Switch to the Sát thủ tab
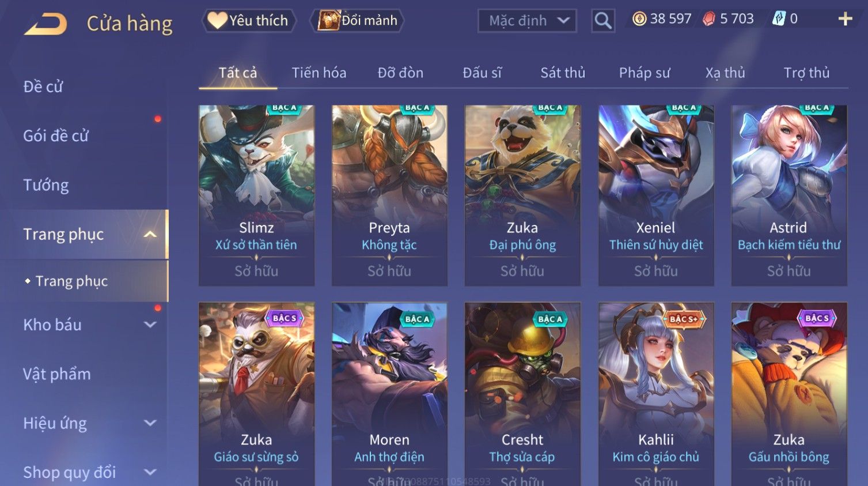The width and height of the screenshot is (868, 486). point(563,73)
